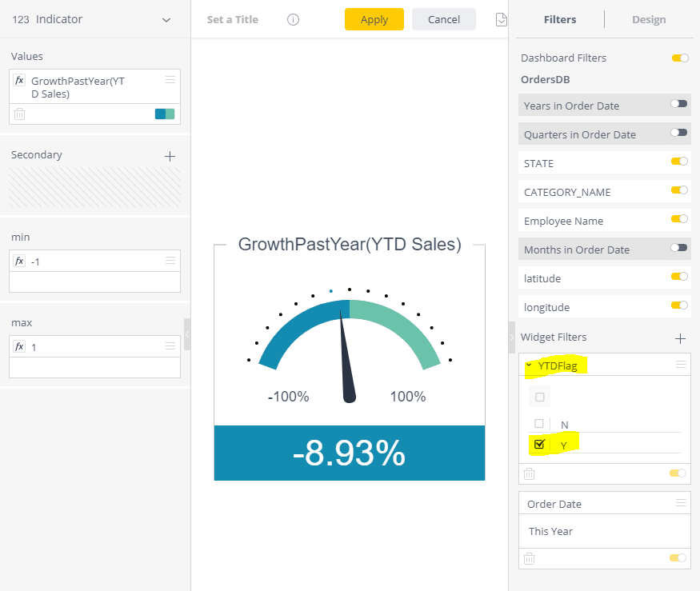Image resolution: width=700 pixels, height=591 pixels.
Task: Toggle the latitude filter switch
Action: coord(679,277)
